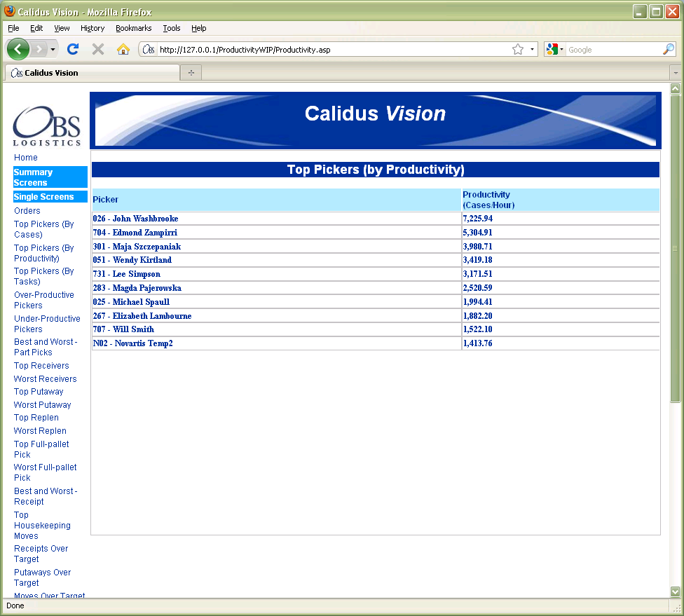Select the 026 - John Washbrooke row

[x=376, y=219]
